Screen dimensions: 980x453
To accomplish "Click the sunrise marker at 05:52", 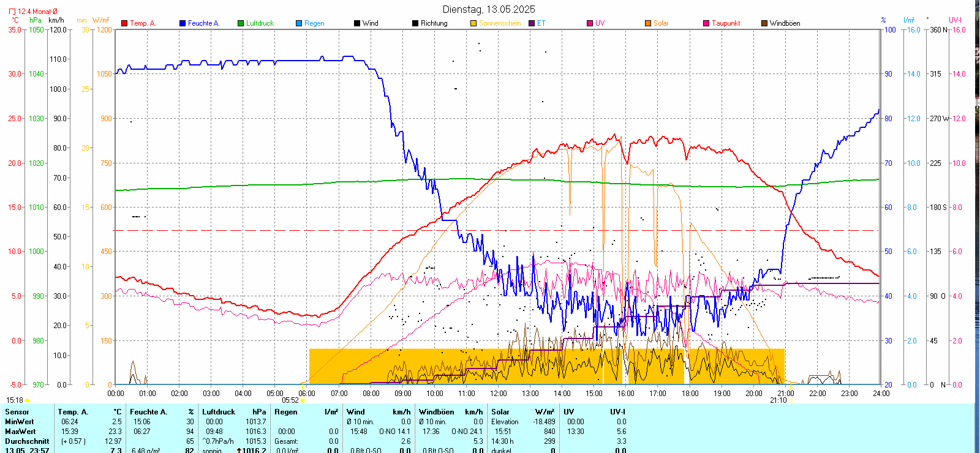I will pyautogui.click(x=303, y=400).
